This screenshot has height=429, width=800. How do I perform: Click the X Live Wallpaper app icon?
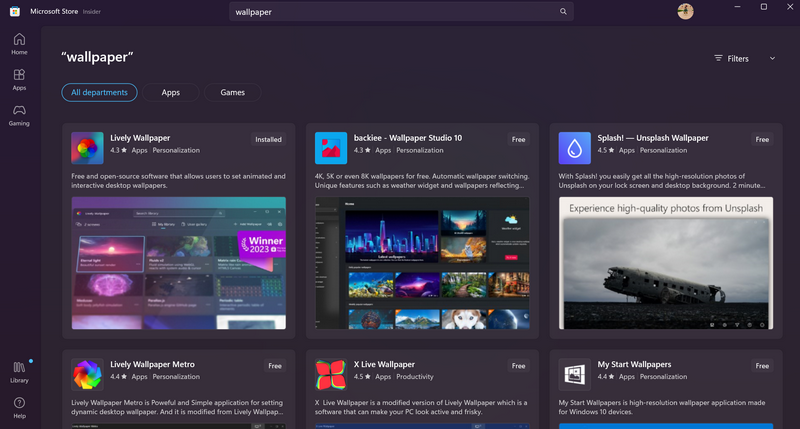click(x=331, y=374)
